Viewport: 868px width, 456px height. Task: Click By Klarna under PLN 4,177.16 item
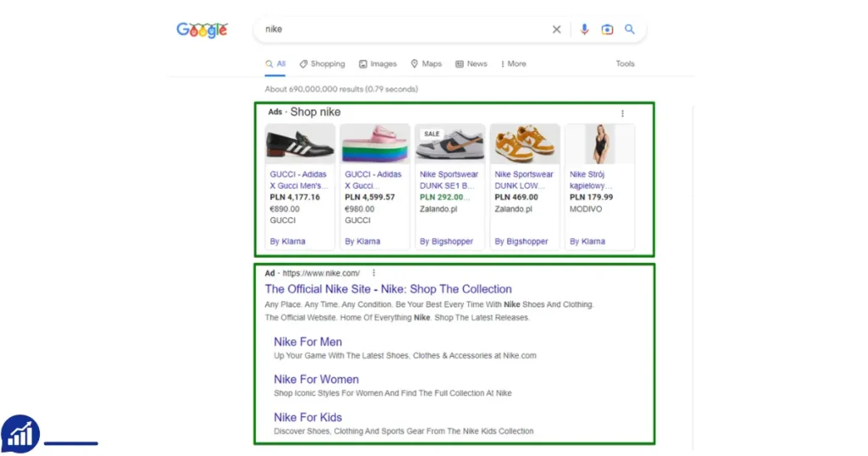[x=287, y=242]
